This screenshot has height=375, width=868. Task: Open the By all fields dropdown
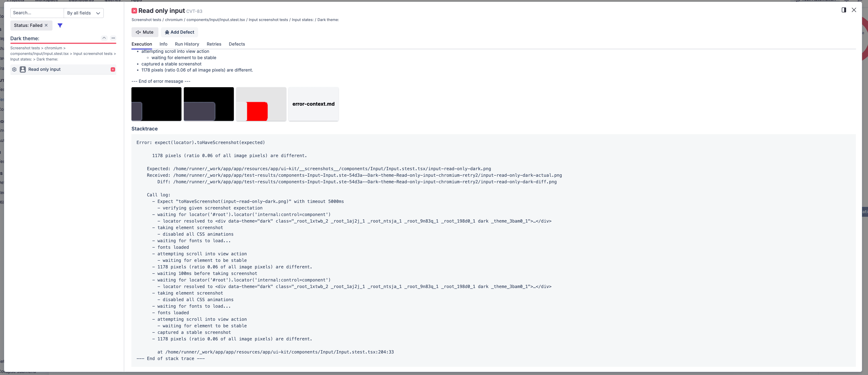[x=83, y=13]
